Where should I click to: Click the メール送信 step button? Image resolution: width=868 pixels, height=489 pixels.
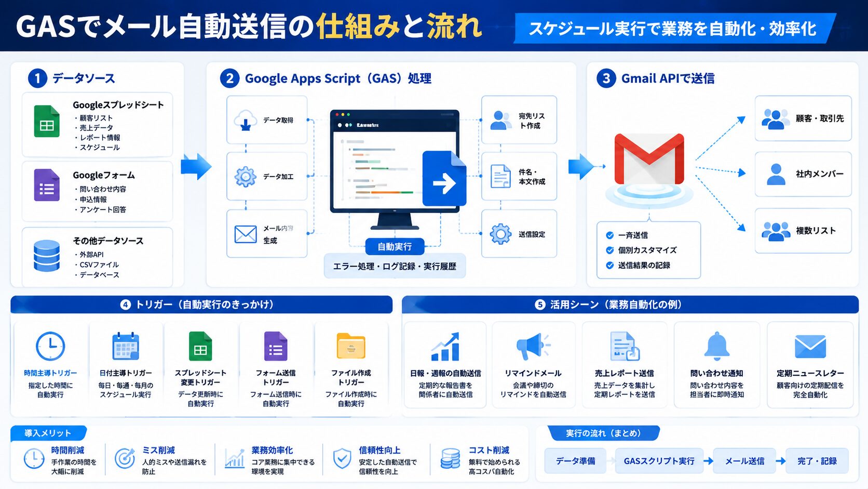pyautogui.click(x=744, y=461)
